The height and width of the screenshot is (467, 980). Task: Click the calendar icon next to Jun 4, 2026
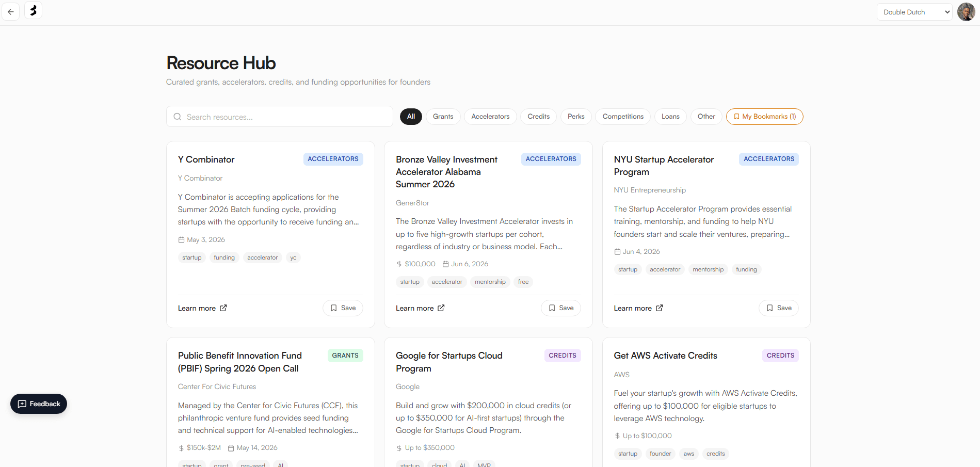point(617,251)
